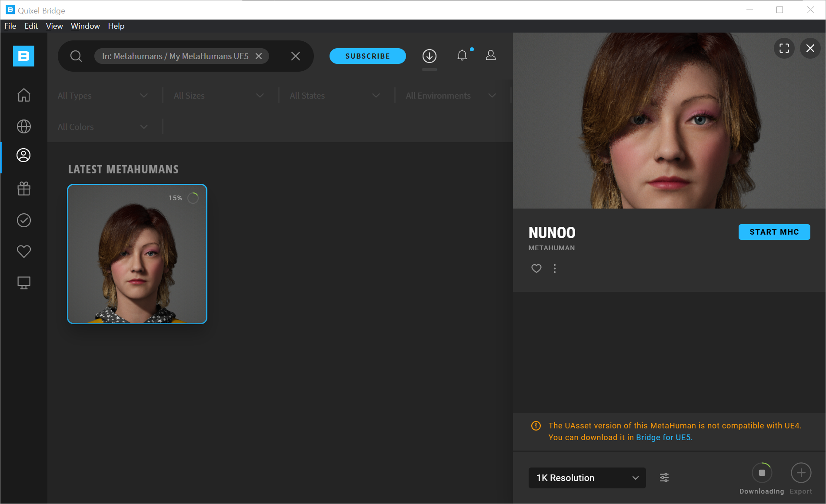This screenshot has width=826, height=504.
Task: Click the NUNOO title text
Action: 552,233
